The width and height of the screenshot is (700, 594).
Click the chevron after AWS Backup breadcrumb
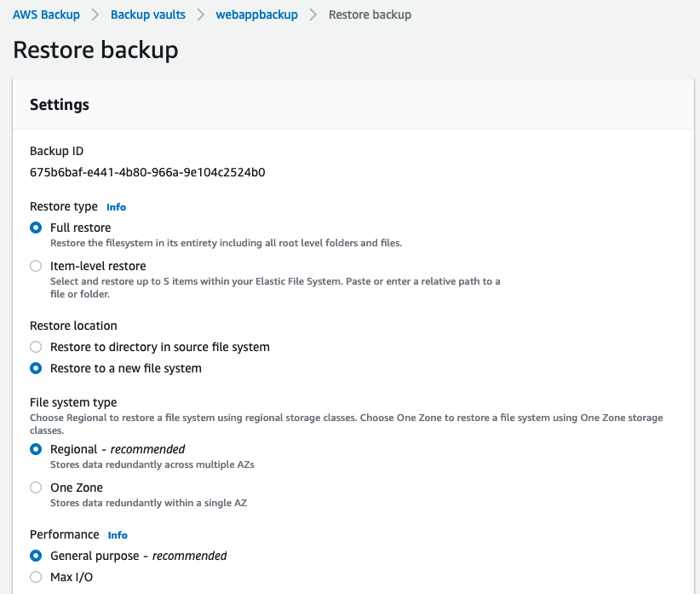pyautogui.click(x=95, y=14)
